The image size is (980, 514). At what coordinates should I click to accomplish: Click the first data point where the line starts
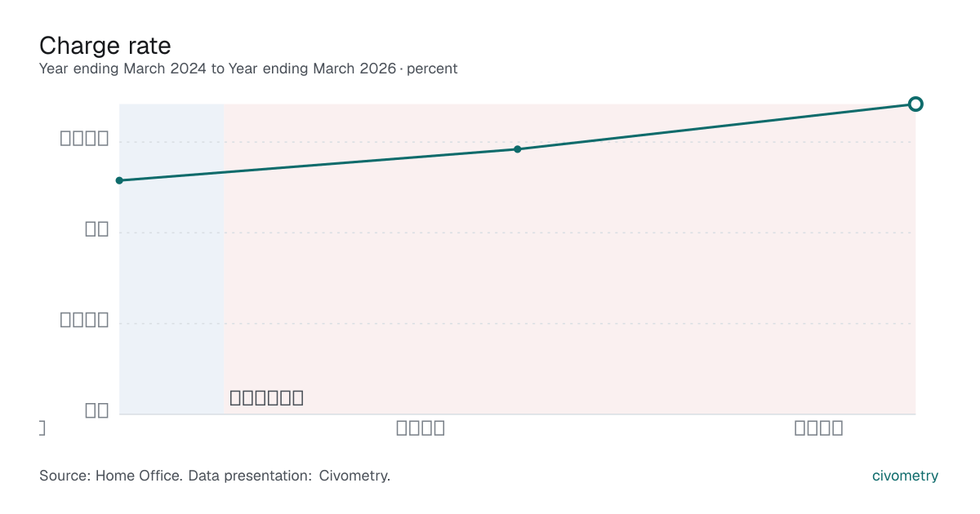click(119, 180)
